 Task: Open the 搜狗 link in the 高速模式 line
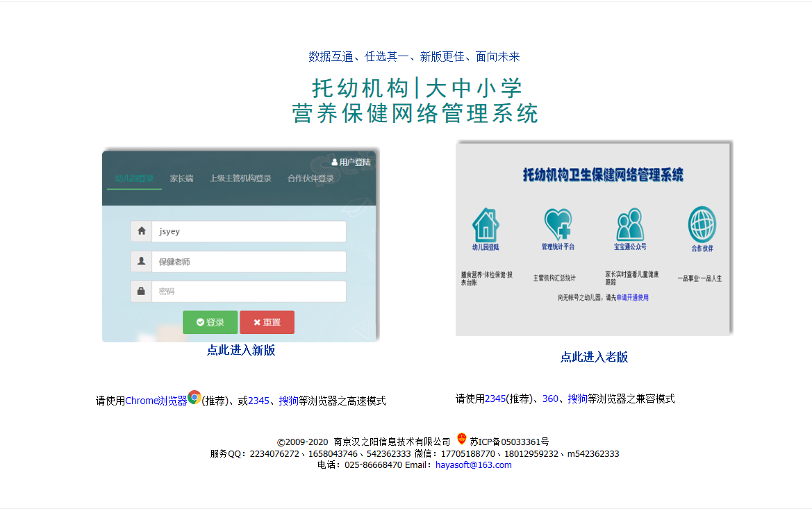[288, 401]
